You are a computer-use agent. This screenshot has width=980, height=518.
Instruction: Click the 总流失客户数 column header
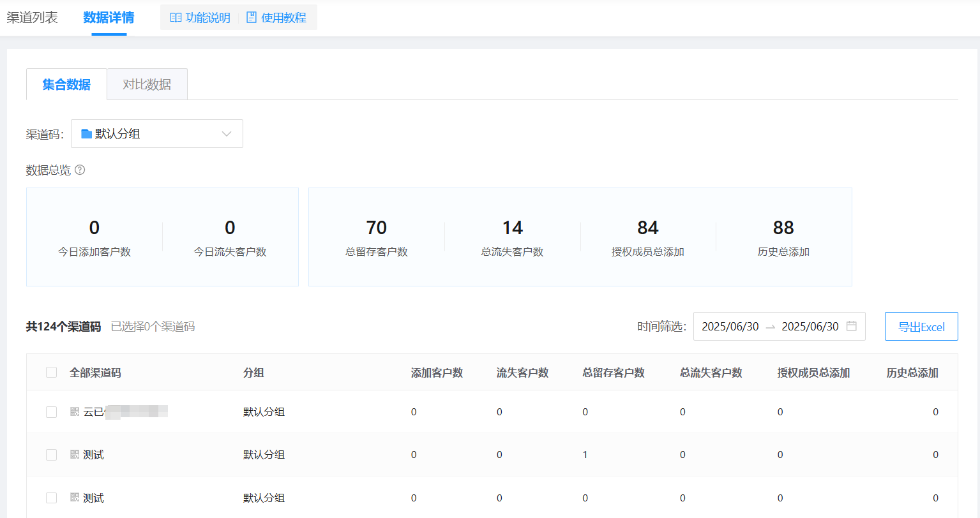[711, 373]
